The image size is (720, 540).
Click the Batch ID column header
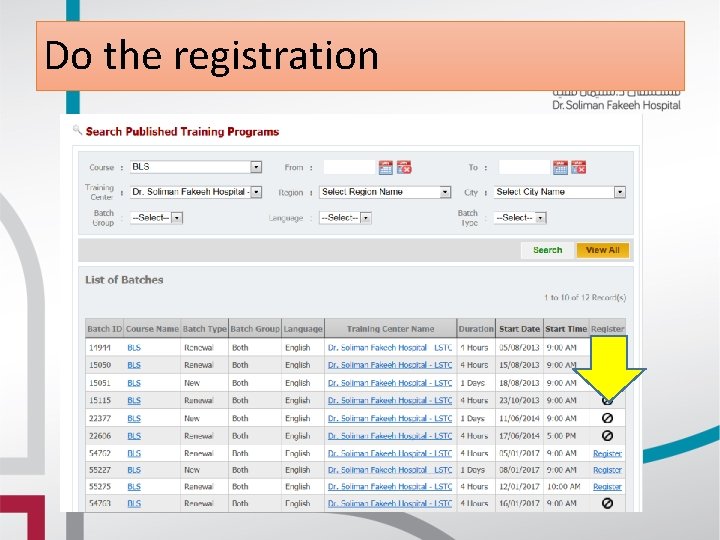point(104,329)
